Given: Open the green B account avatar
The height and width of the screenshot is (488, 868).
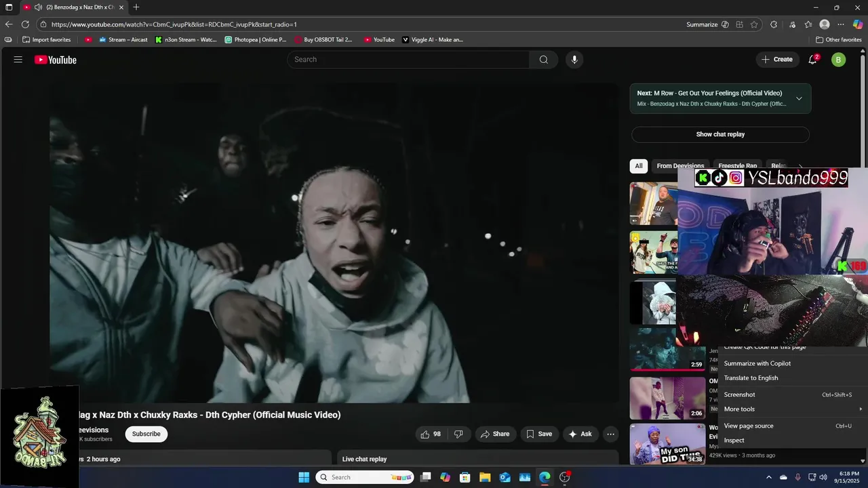Looking at the screenshot, I should pos(839,60).
